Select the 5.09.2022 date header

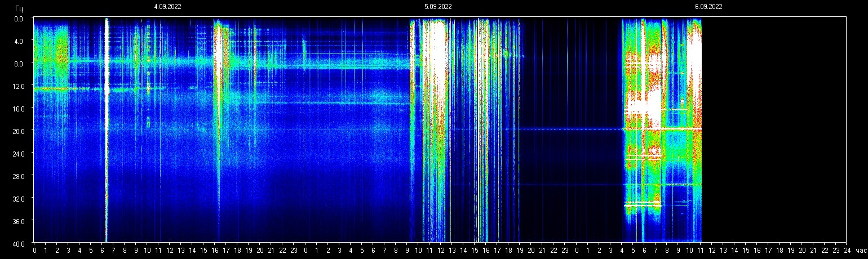[438, 7]
